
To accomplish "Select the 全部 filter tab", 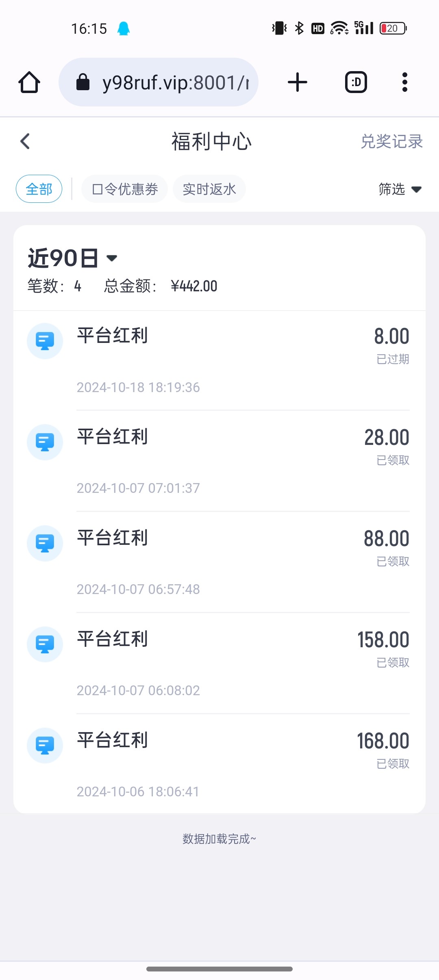I will coord(39,189).
